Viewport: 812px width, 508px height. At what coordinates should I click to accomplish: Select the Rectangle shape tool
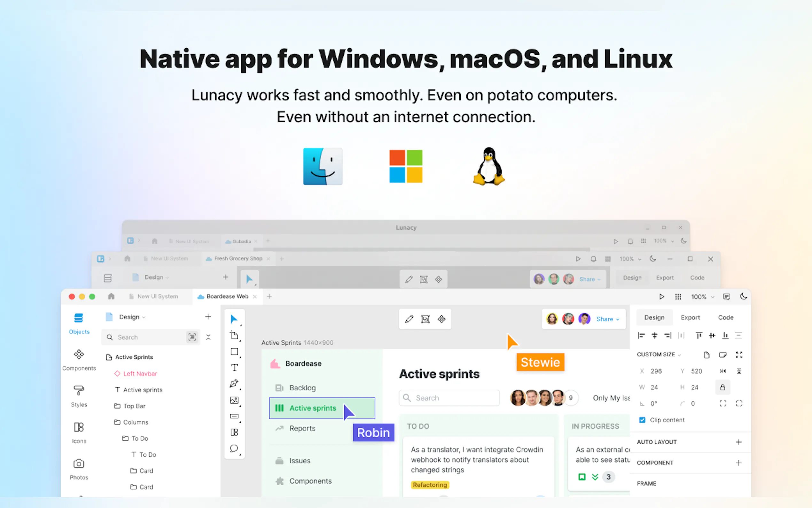click(x=234, y=352)
